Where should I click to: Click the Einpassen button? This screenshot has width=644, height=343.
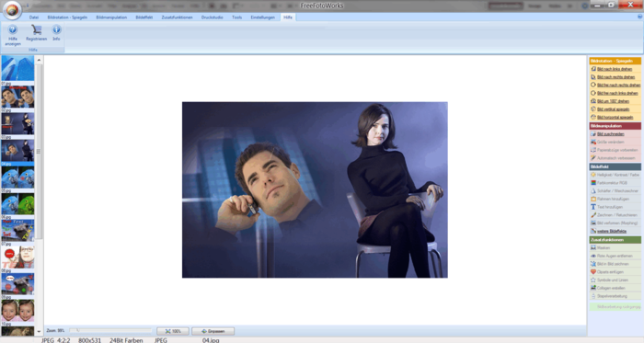pyautogui.click(x=213, y=331)
